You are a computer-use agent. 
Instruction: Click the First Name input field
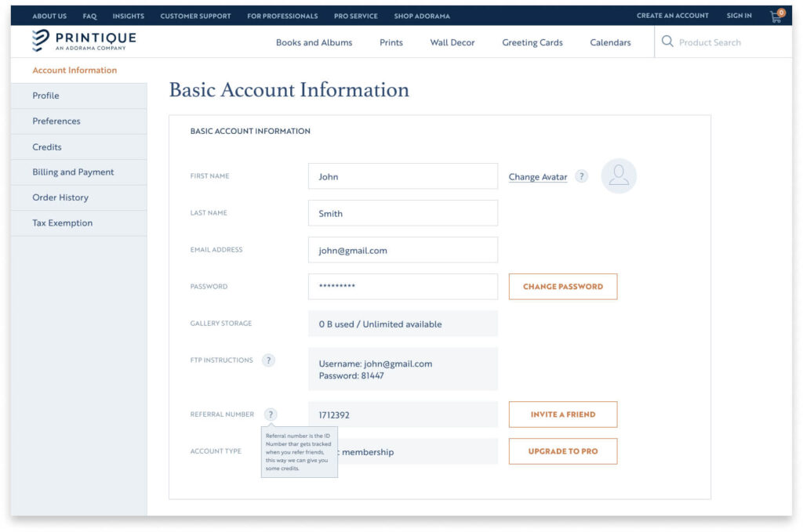[x=402, y=176]
